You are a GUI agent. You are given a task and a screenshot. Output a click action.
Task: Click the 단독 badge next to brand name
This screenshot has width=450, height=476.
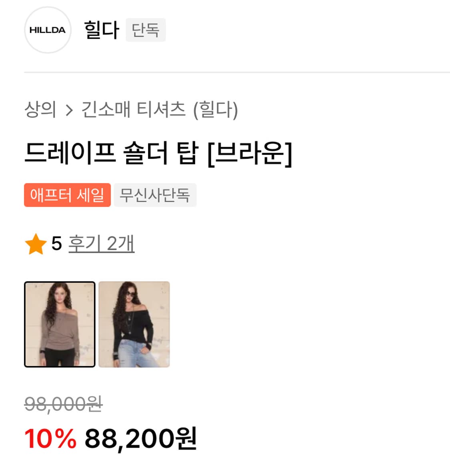pyautogui.click(x=146, y=30)
